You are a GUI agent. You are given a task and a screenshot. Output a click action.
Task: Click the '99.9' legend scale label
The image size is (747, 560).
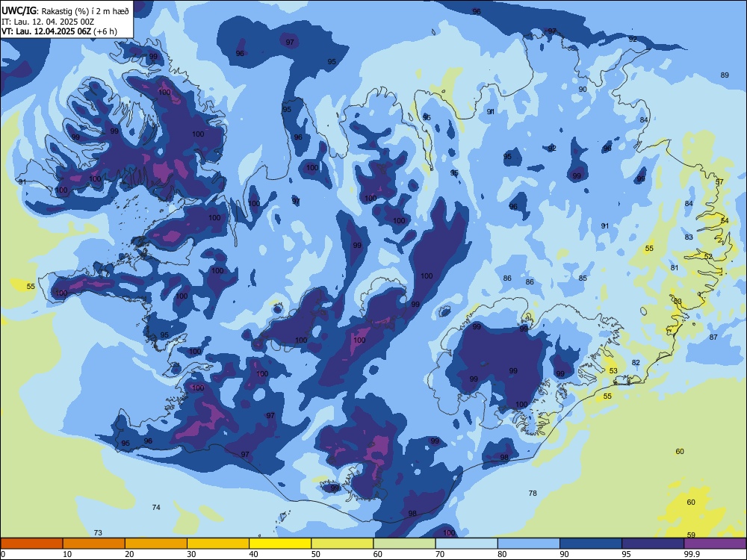[x=692, y=554]
